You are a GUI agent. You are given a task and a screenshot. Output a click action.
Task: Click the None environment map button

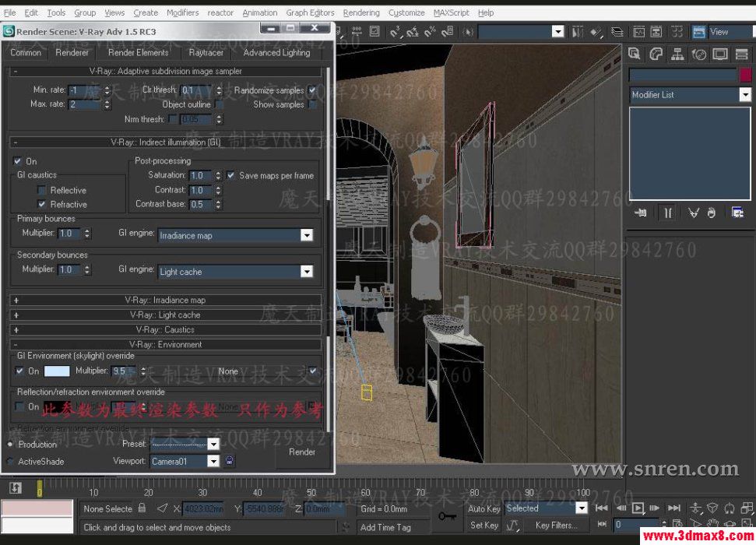tap(228, 371)
